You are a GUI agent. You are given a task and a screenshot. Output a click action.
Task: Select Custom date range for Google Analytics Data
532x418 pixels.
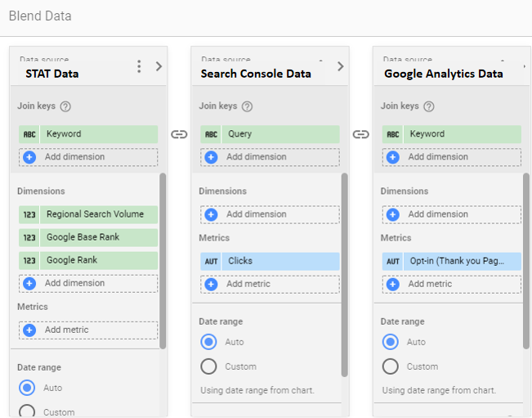tap(391, 366)
